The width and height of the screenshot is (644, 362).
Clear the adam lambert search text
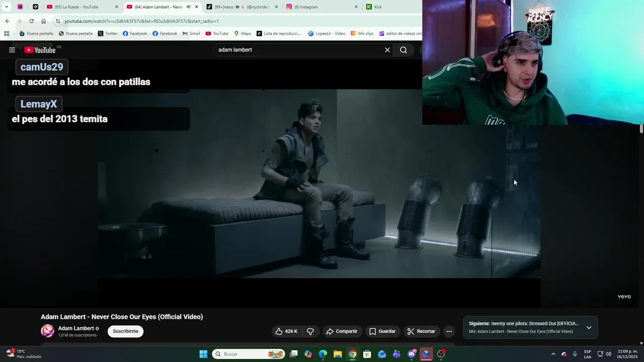[387, 50]
